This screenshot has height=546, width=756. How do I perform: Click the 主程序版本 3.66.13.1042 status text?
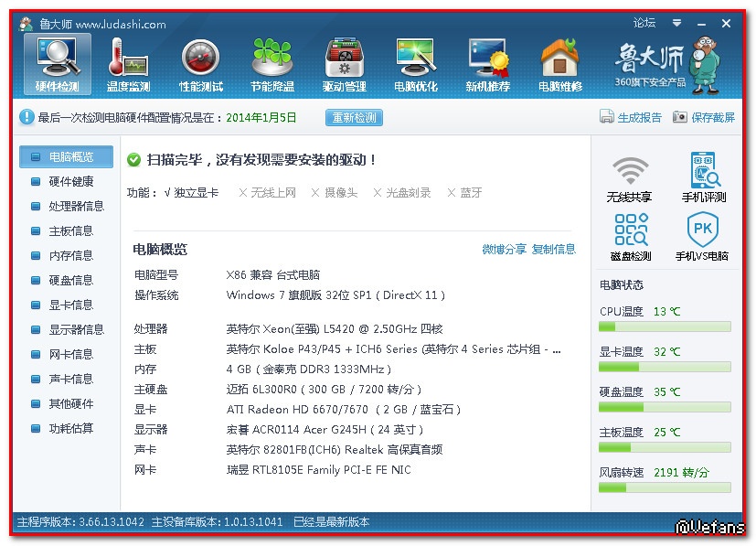pos(80,522)
